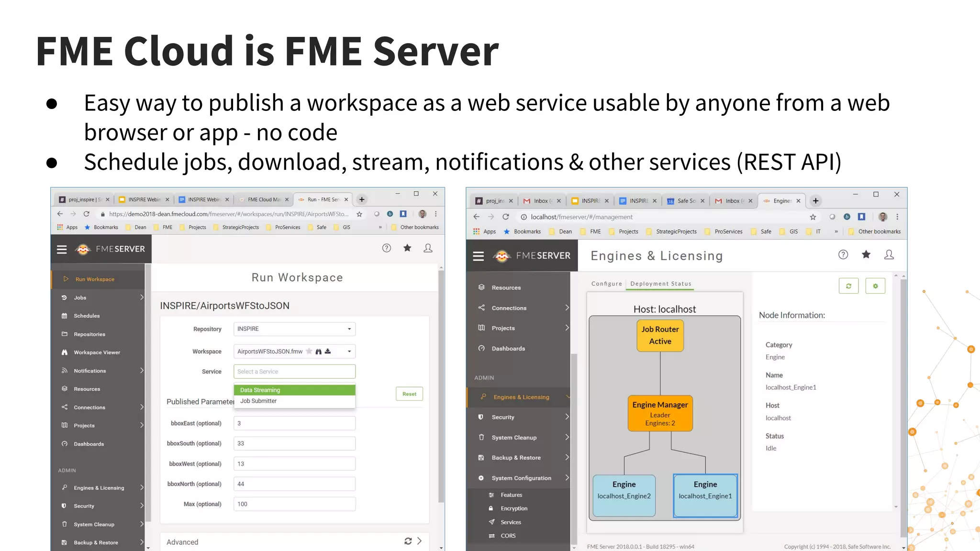Open hamburger menu in left FME Server window
Image resolution: width=980 pixels, height=551 pixels.
[x=62, y=249]
